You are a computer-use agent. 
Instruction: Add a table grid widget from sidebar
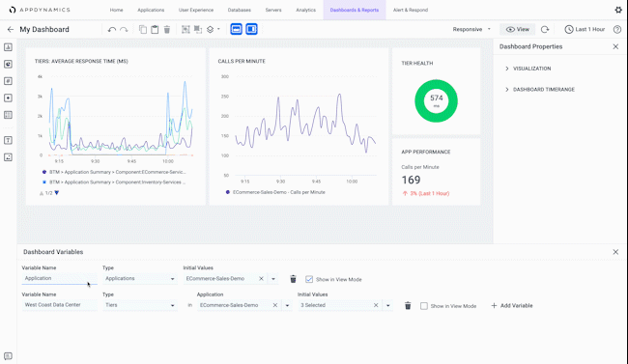[8, 115]
